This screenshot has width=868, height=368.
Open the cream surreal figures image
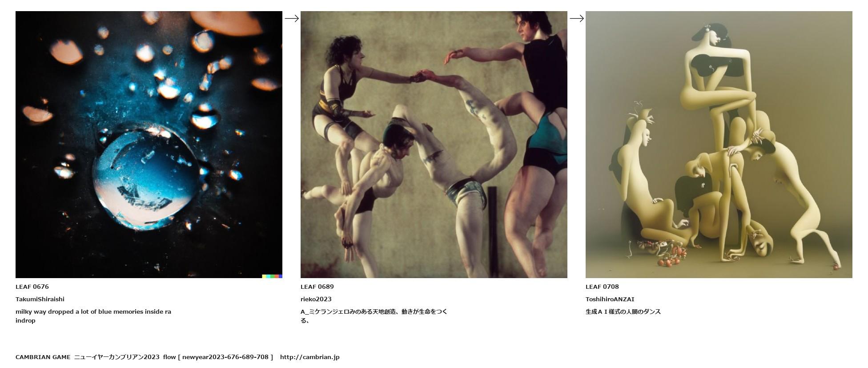point(719,145)
